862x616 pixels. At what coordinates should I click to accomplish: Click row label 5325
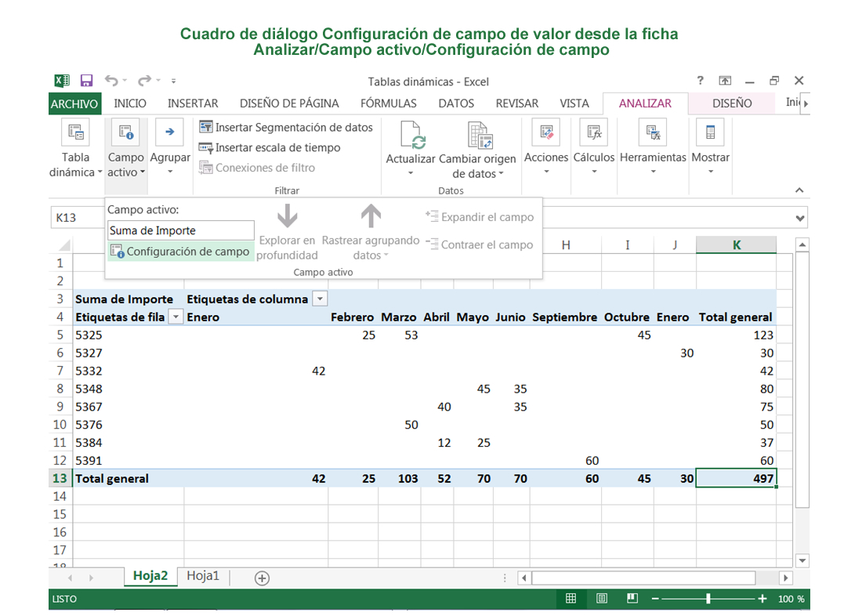(89, 335)
